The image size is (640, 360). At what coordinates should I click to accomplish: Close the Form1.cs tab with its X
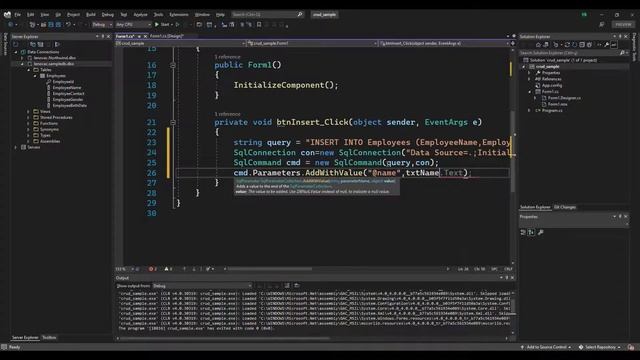[145, 36]
